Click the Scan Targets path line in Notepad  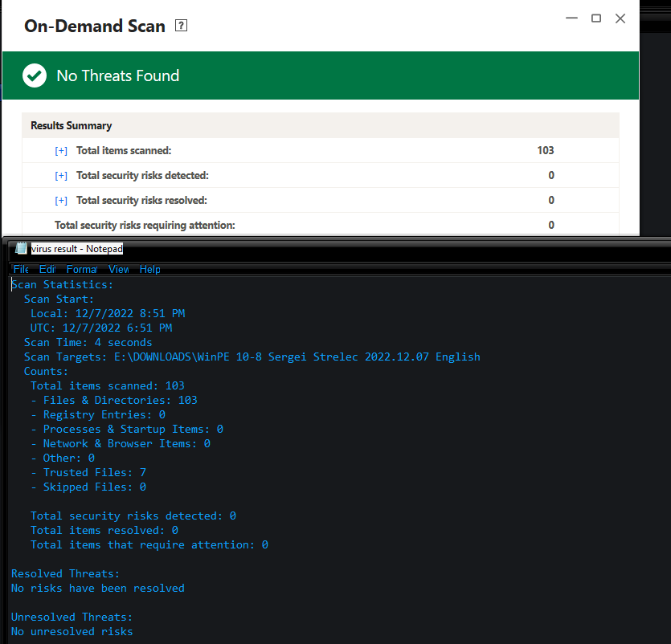coord(252,357)
